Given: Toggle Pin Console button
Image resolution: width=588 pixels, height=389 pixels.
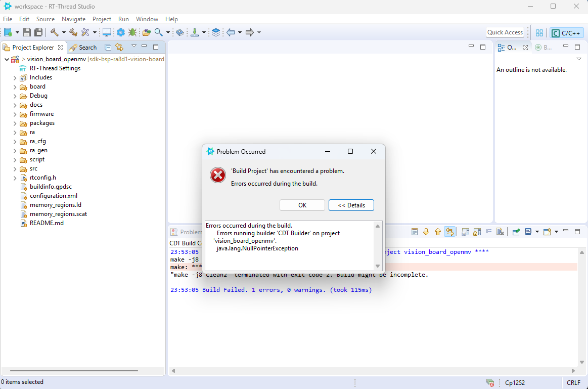Looking at the screenshot, I should click(516, 232).
